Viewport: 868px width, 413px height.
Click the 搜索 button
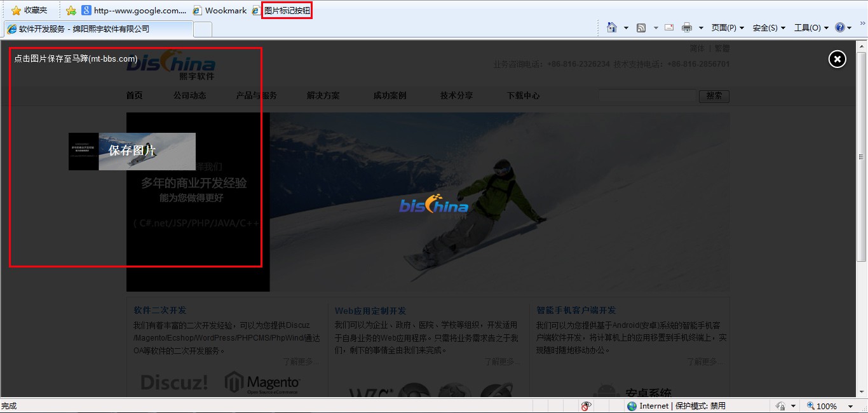click(x=714, y=96)
